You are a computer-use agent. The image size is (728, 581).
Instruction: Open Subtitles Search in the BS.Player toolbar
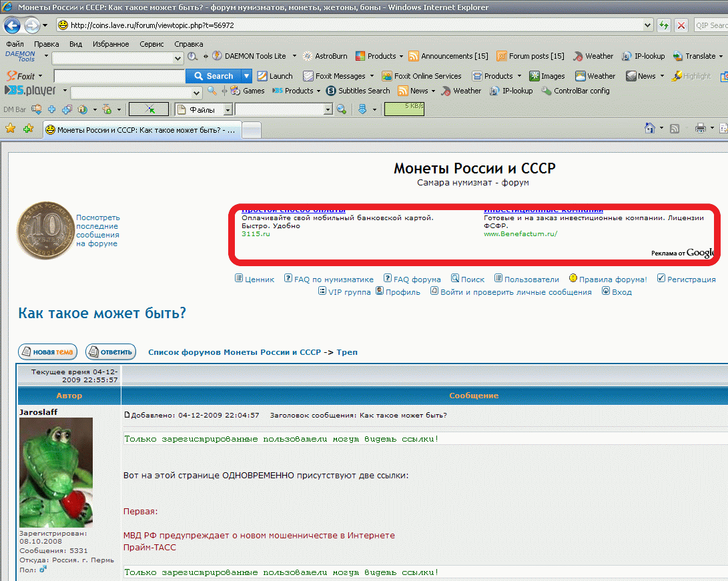358,91
